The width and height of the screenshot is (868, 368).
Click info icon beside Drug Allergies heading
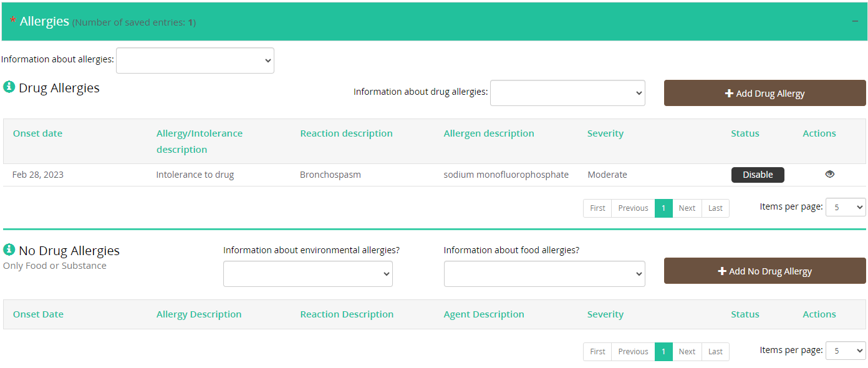point(9,87)
